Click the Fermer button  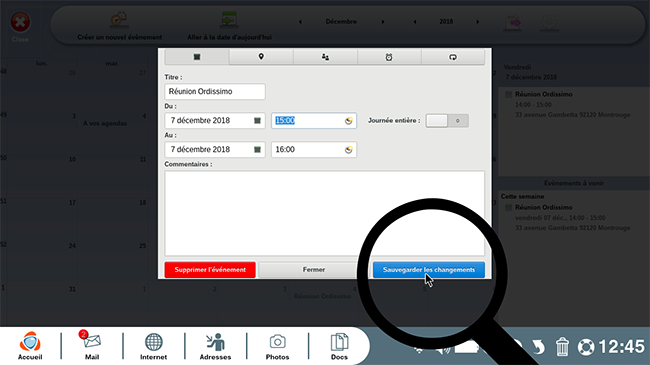point(314,270)
